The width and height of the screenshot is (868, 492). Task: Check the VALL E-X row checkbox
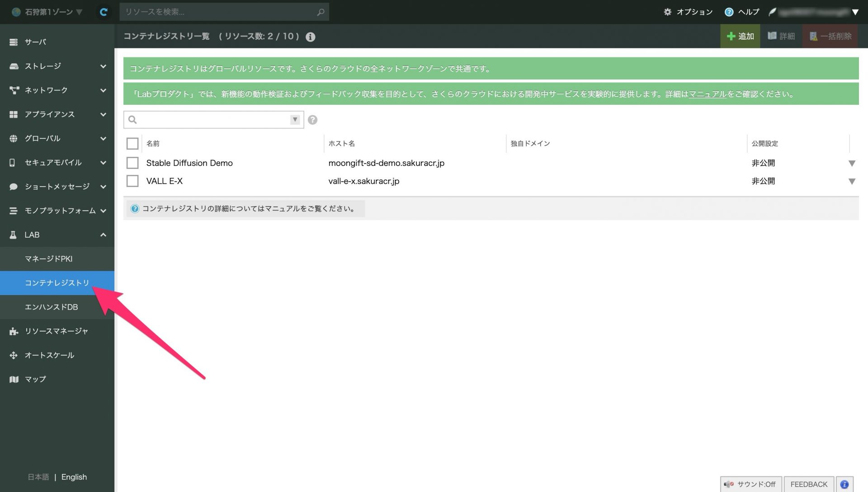click(x=132, y=181)
